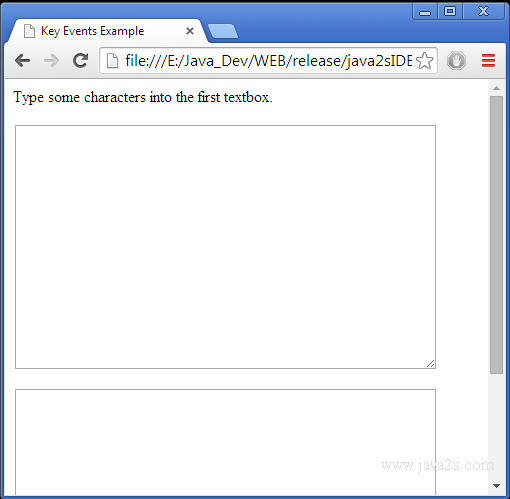Screen dimensions: 510x499
Task: Maximize the browser window
Action: click(x=450, y=12)
